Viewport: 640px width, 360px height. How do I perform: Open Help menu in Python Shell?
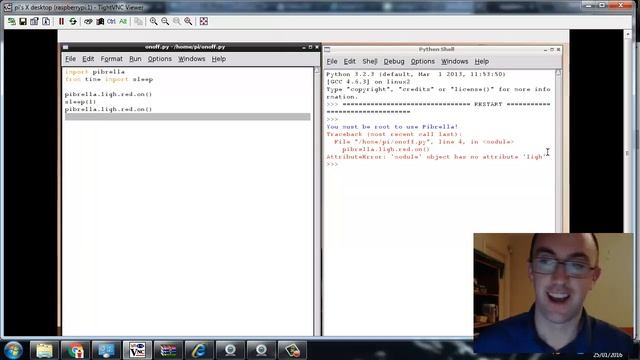pyautogui.click(x=482, y=61)
